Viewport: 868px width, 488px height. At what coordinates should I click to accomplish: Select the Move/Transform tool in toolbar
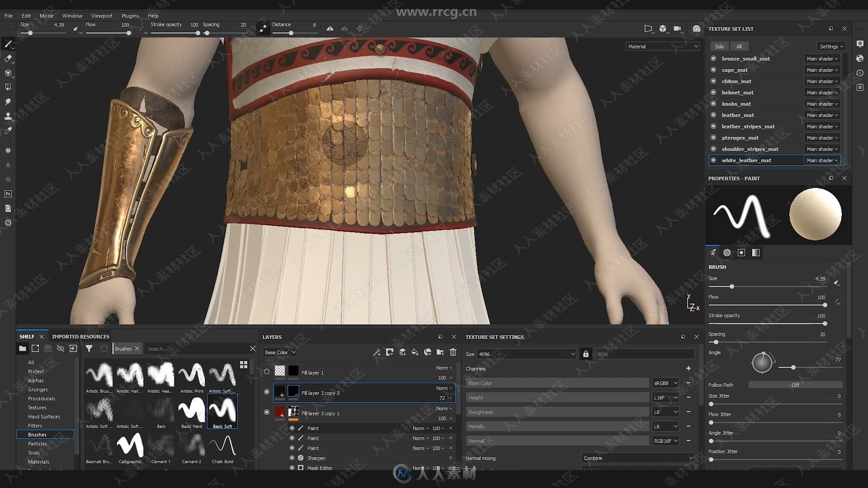coord(8,71)
